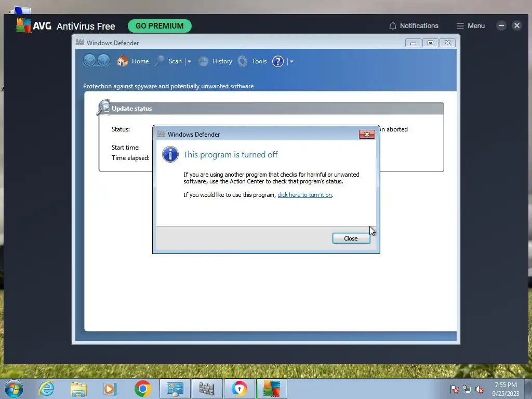Viewport: 532px width, 399px height.
Task: Click the Help question mark icon
Action: pyautogui.click(x=278, y=61)
